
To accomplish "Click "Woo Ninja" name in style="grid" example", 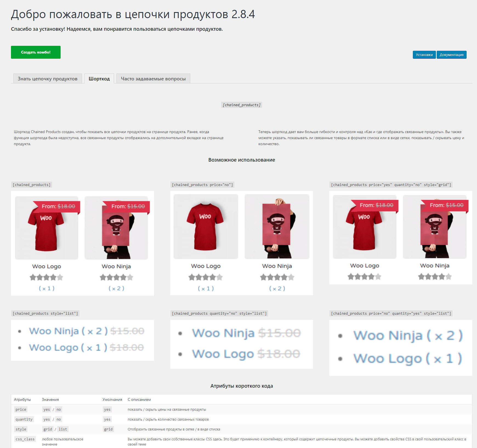I will pyautogui.click(x=435, y=266).
